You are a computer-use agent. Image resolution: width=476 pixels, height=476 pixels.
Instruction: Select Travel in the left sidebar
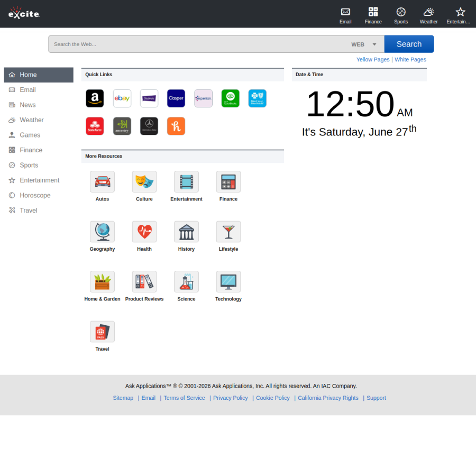point(39,210)
